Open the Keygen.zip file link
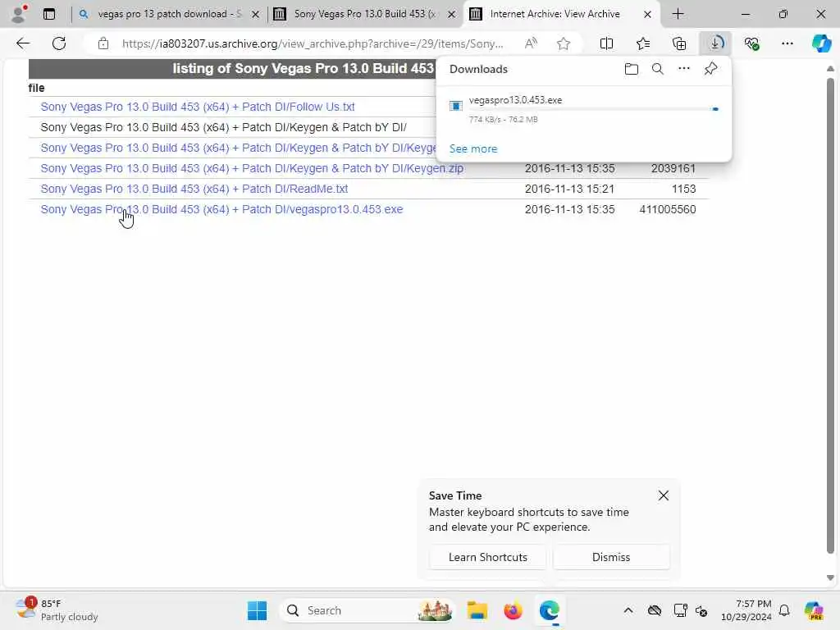 [252, 168]
